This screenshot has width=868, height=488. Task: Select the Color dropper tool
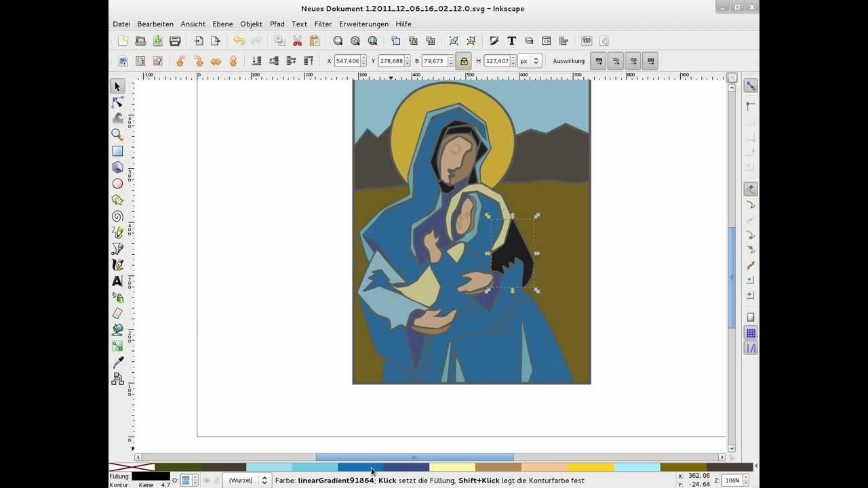pyautogui.click(x=117, y=363)
